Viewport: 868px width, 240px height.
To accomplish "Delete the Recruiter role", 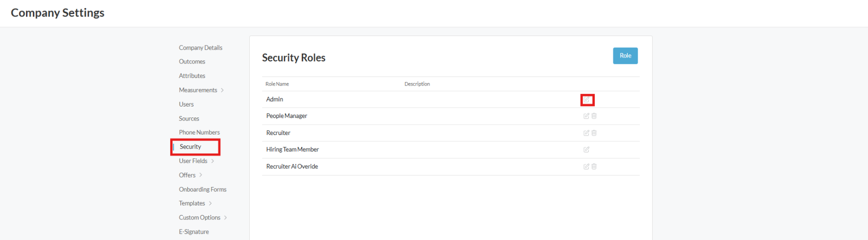I will pyautogui.click(x=594, y=133).
